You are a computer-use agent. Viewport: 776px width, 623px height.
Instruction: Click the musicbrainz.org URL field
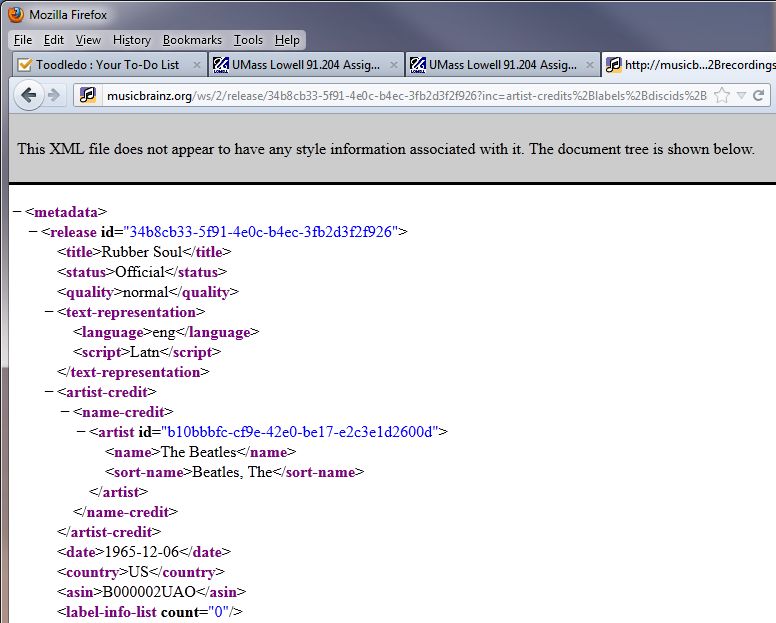tap(406, 96)
